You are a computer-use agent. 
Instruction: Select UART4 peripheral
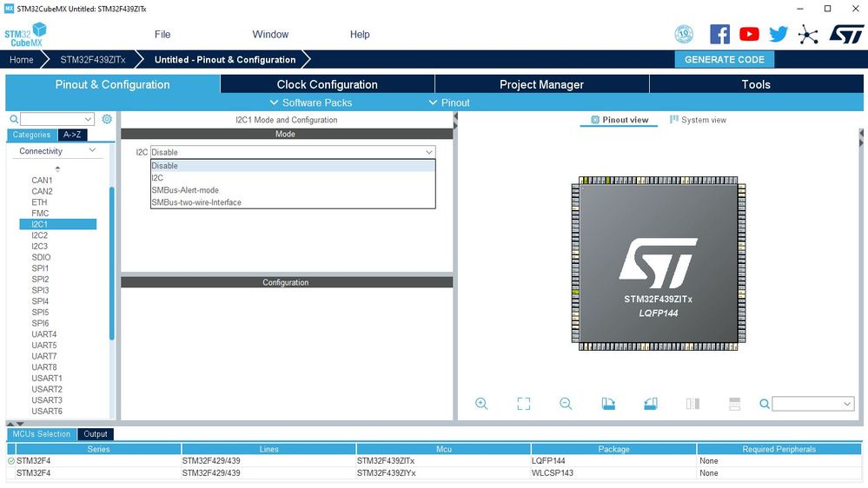tap(44, 334)
